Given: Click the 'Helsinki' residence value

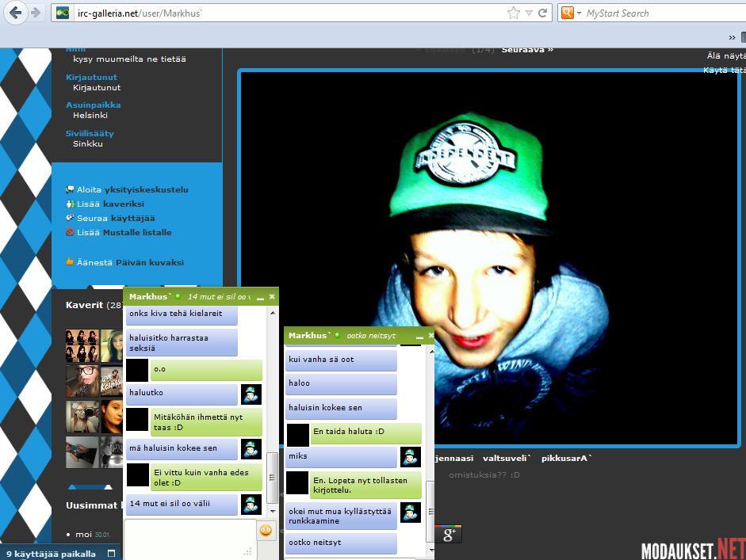Looking at the screenshot, I should pyautogui.click(x=90, y=116).
